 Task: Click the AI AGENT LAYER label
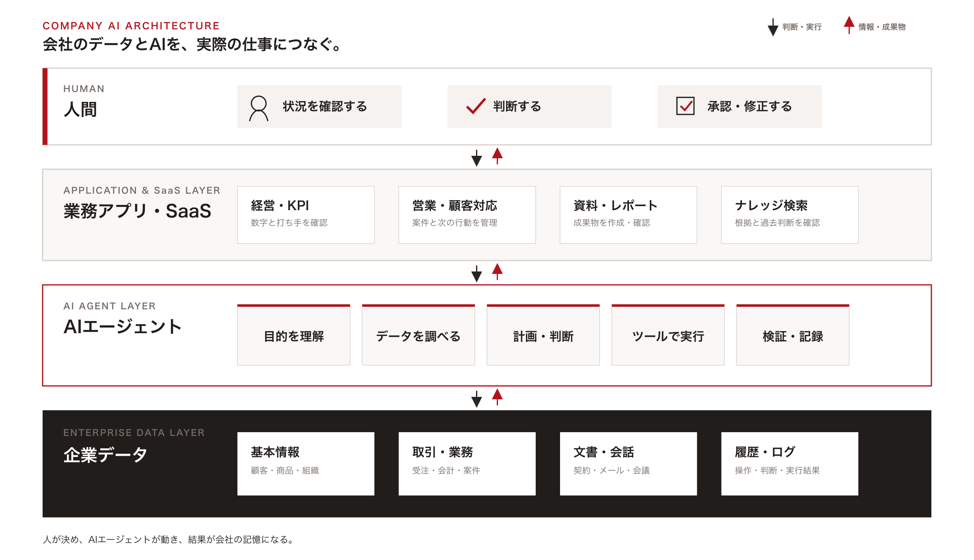coord(110,306)
